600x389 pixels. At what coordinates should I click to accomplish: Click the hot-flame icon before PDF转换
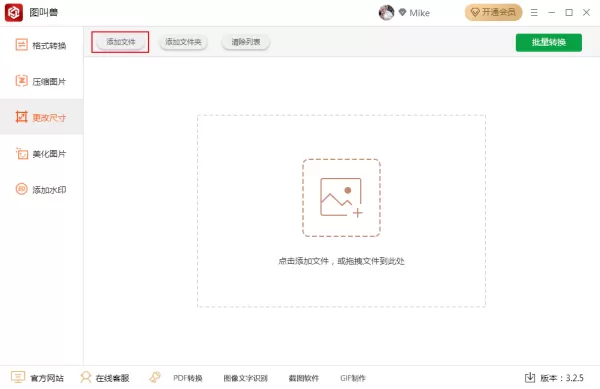coord(155,377)
